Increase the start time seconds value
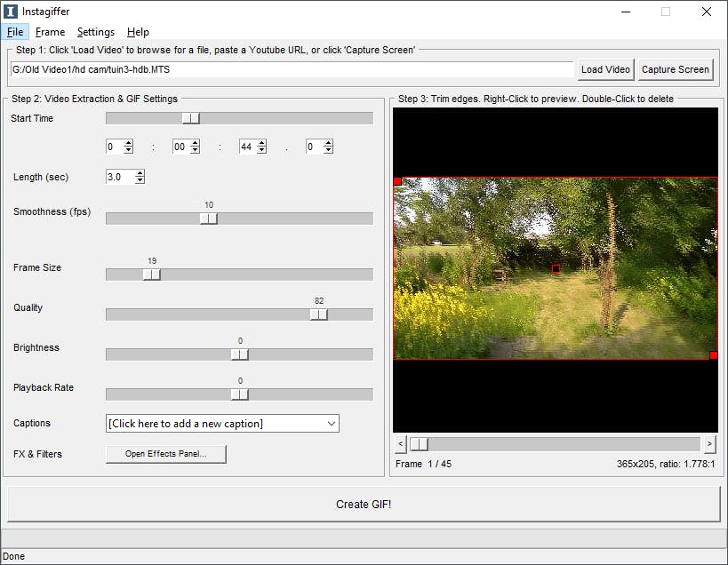 click(x=262, y=143)
